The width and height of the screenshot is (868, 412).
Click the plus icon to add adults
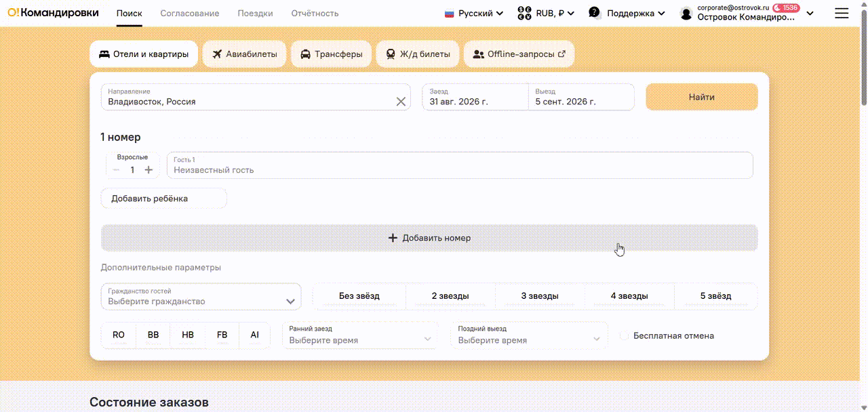coord(149,170)
